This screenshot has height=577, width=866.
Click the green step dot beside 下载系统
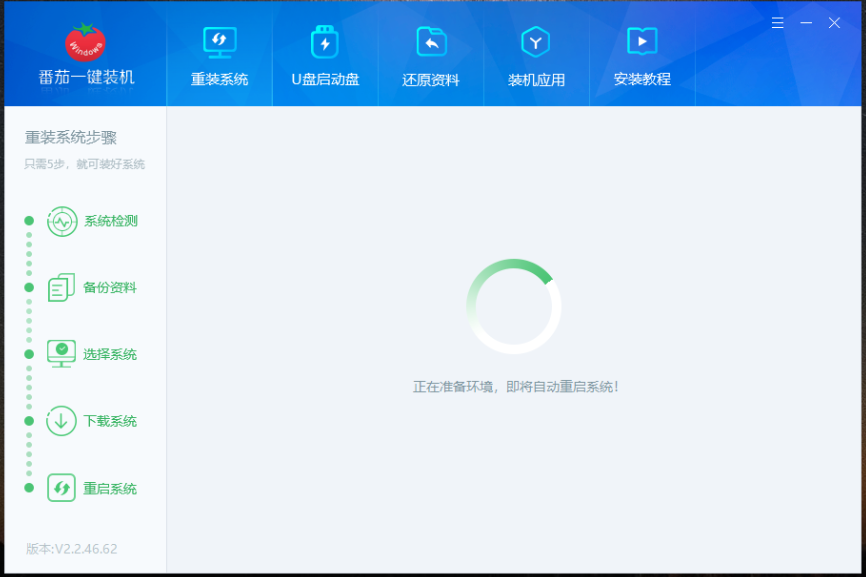pyautogui.click(x=29, y=421)
